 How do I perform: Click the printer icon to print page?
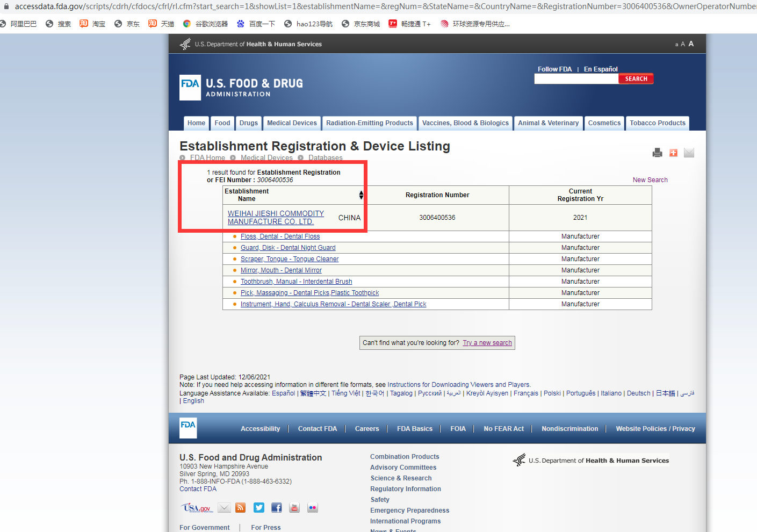click(657, 153)
